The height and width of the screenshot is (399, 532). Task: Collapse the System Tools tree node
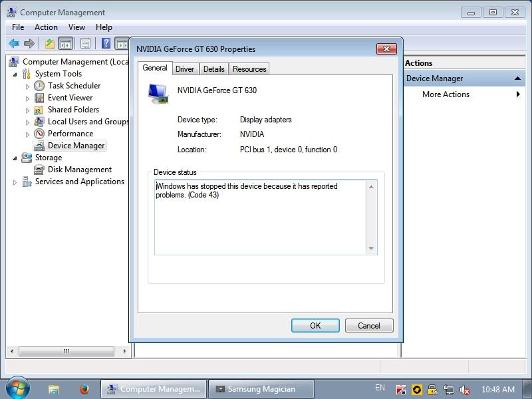[15, 74]
